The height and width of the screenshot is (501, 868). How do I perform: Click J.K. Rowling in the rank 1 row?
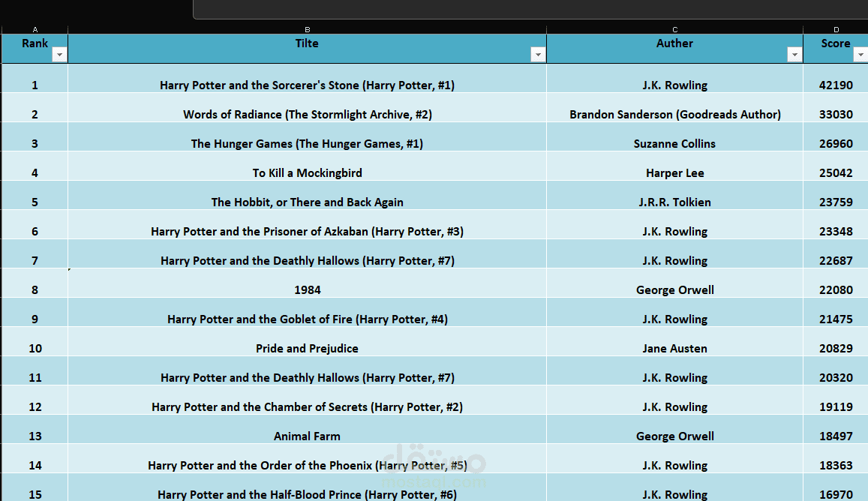(674, 79)
